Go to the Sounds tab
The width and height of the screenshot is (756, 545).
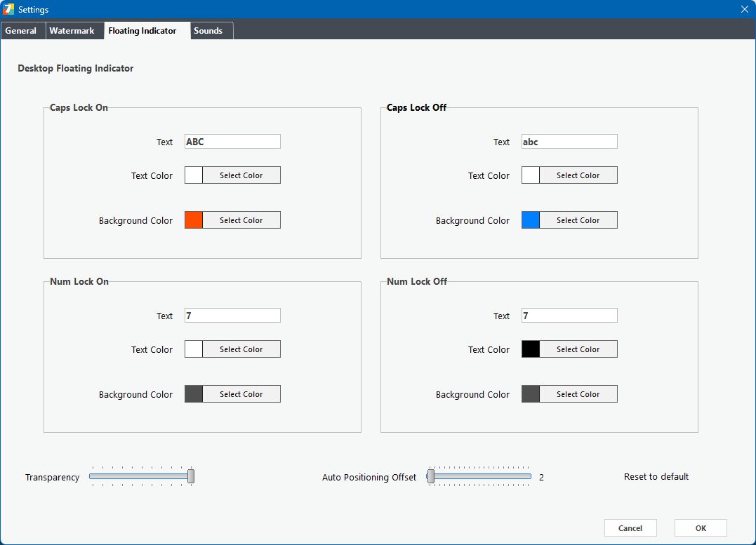point(212,30)
